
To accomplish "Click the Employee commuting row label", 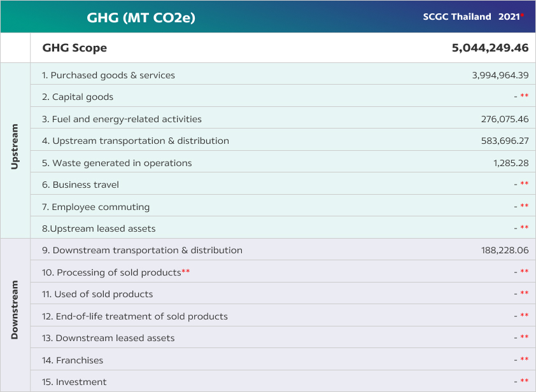I will [x=95, y=207].
